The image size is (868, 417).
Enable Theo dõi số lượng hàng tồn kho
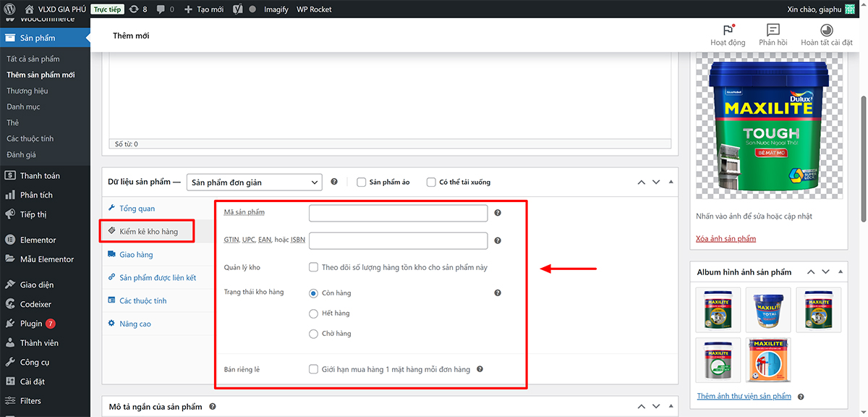(x=314, y=267)
